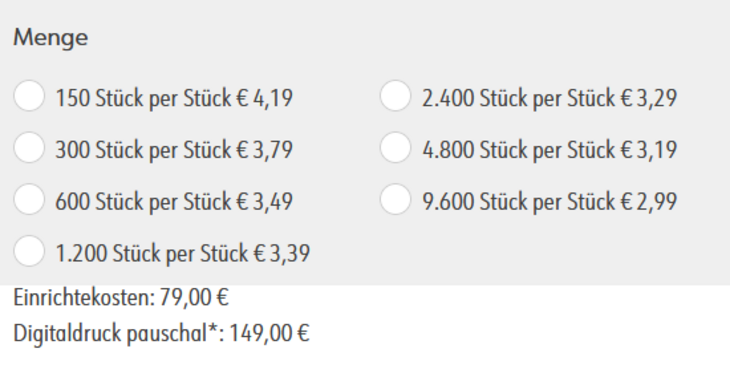Image resolution: width=730 pixels, height=373 pixels.
Task: Click the '150 Stück per Stück € 4,19' label
Action: tap(174, 99)
